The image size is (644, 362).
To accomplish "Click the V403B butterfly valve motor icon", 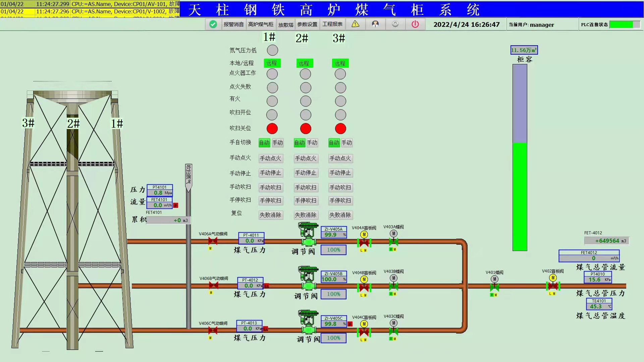I will [393, 278].
